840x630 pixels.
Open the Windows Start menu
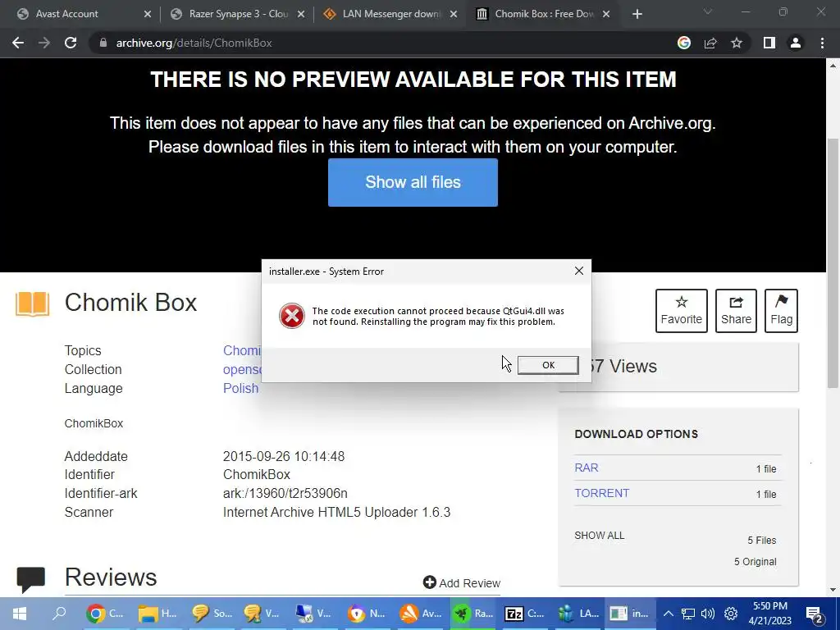(20, 614)
